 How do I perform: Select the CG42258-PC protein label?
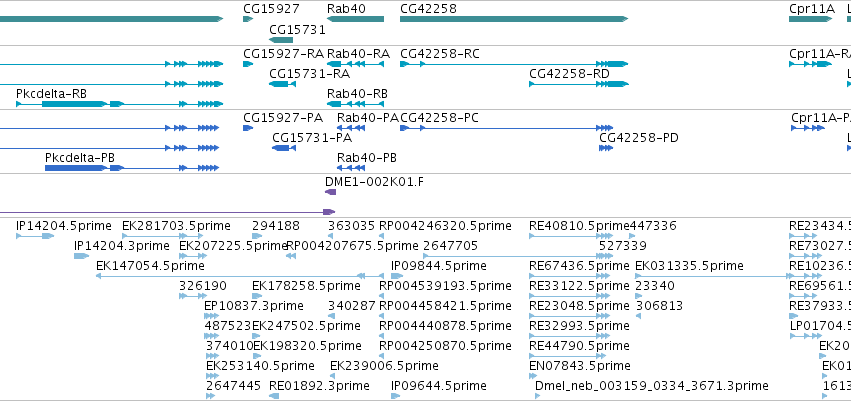click(439, 118)
